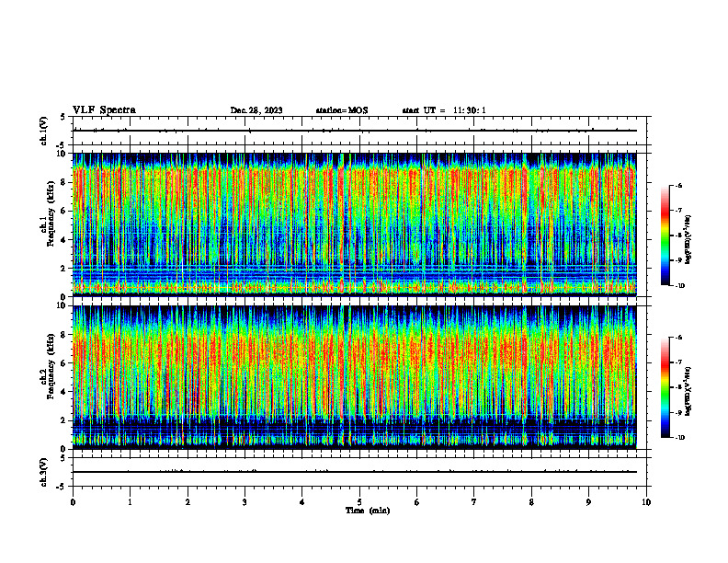Viewport: 728px width, 563px height.
Task: Click the 2 kHz tick on ch.2 frequency axis
Action: click(x=64, y=420)
